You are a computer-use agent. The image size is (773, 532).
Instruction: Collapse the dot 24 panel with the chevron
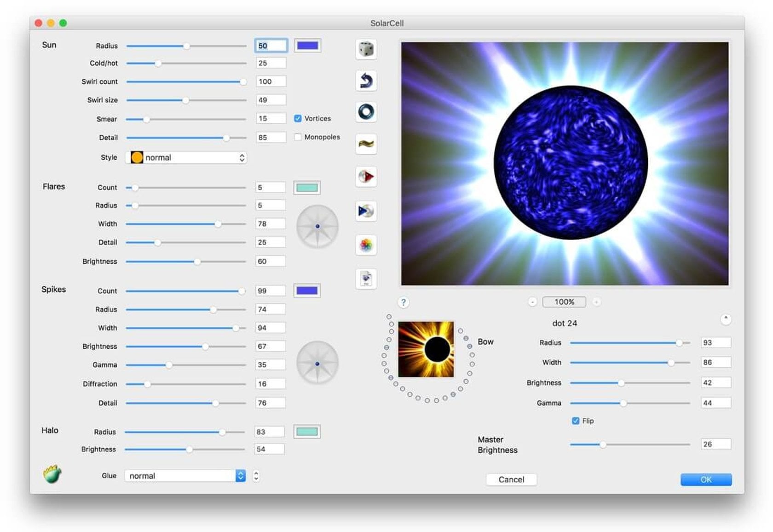point(726,318)
